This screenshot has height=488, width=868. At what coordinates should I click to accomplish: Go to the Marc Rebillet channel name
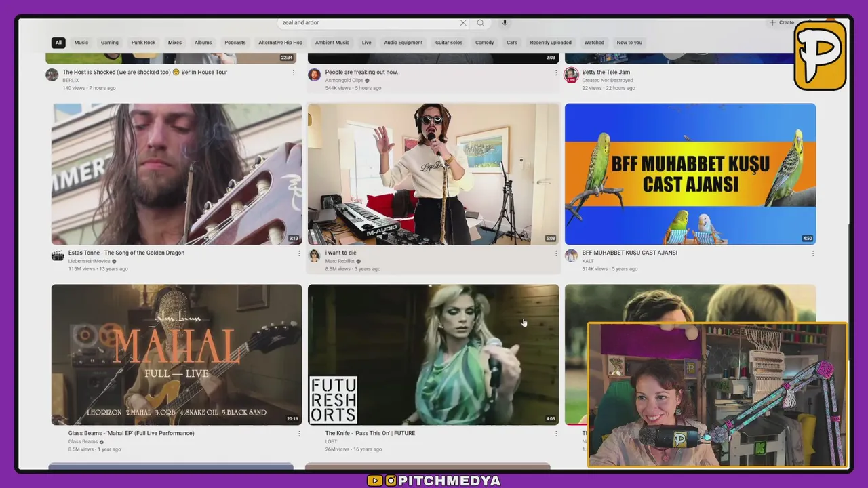[340, 261]
